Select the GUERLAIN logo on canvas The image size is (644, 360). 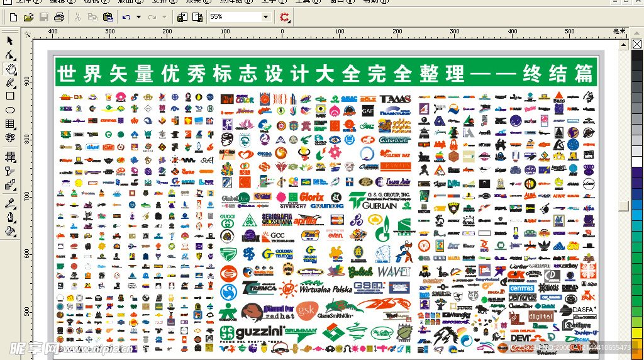[379, 205]
